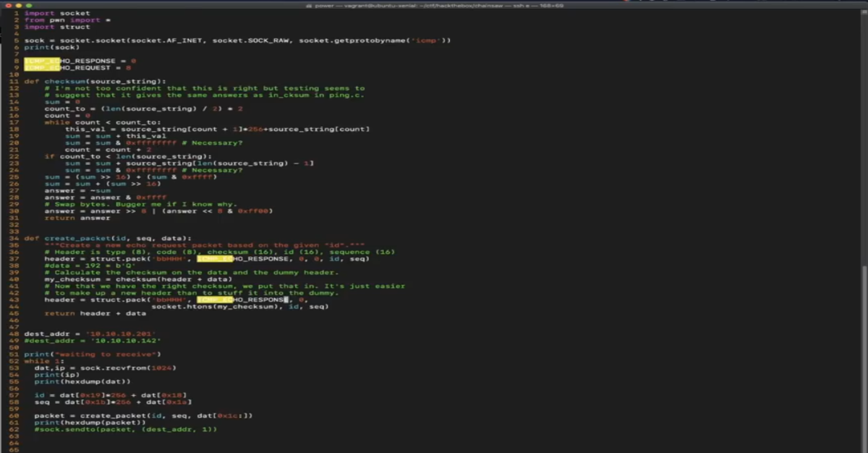
Task: Click the "this_val = source_string[count + 1]" line
Action: tap(217, 129)
